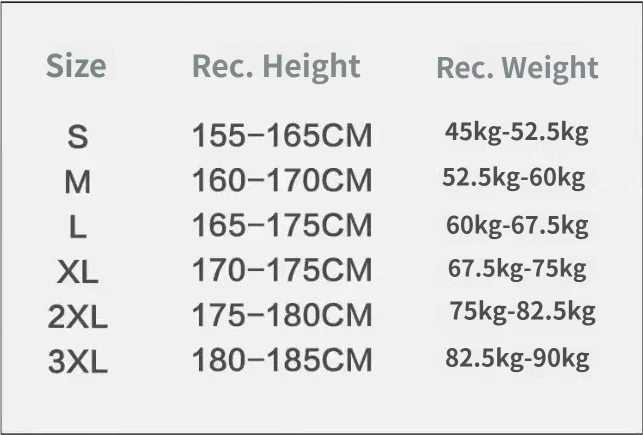This screenshot has width=643, height=435.
Task: Click the 82.5kg-90kg weight value
Action: pos(517,359)
